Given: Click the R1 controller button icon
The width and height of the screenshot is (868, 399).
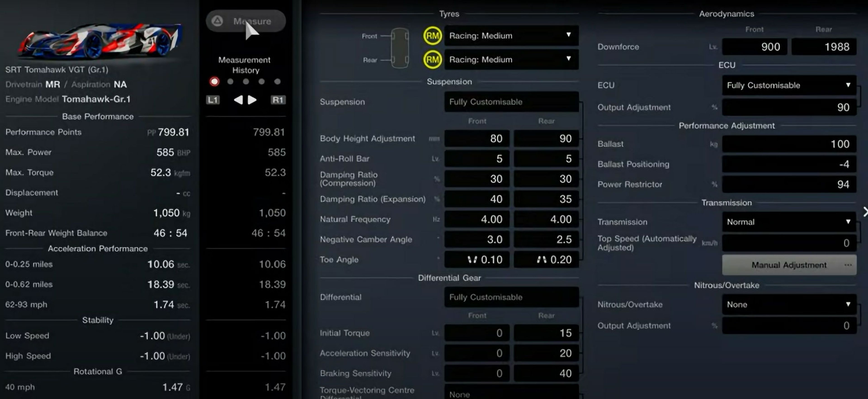Looking at the screenshot, I should (277, 100).
